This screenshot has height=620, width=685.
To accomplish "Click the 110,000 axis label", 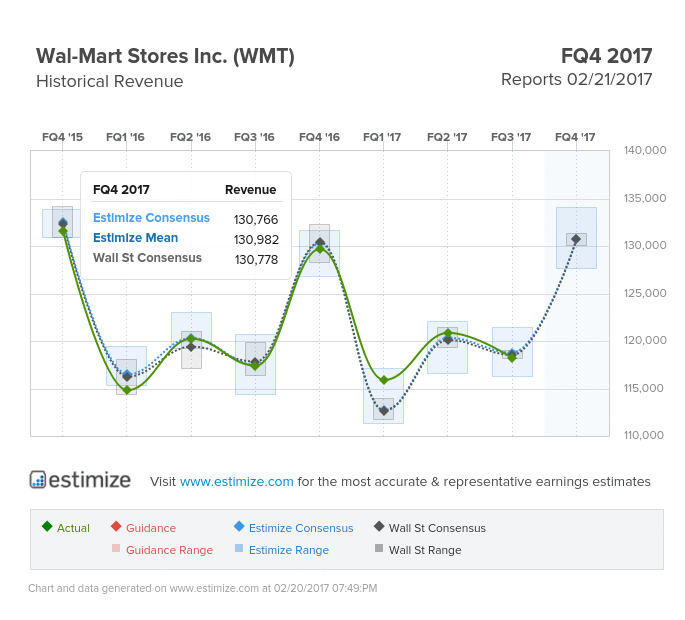I will coord(643,435).
